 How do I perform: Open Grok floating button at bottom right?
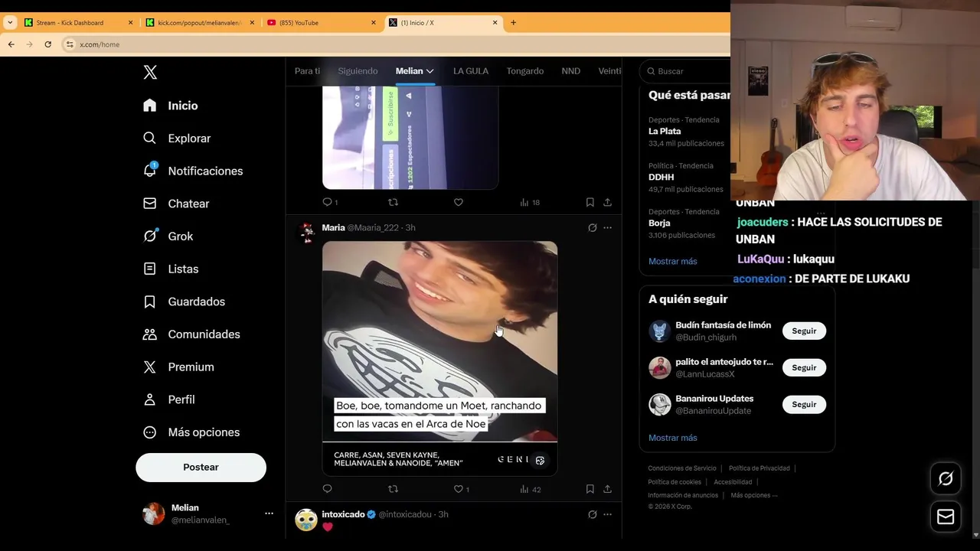pyautogui.click(x=946, y=479)
